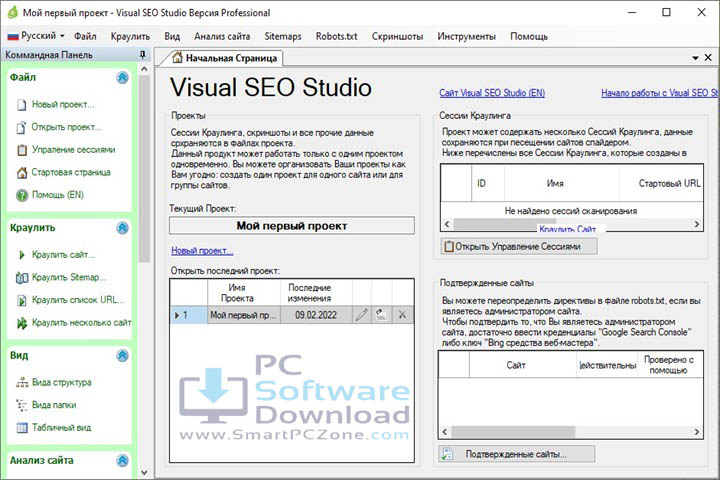Open the Инструменты menu
Viewport: 720px width, 480px height.
tap(467, 36)
